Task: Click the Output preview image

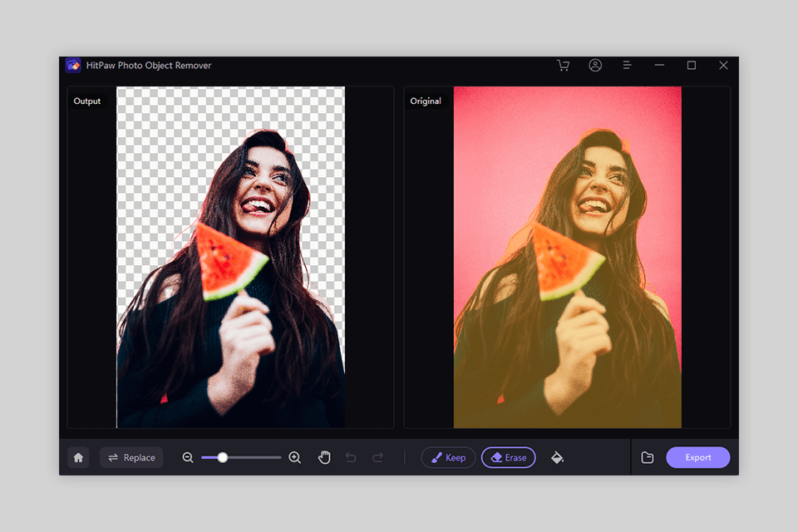Action: (230, 257)
